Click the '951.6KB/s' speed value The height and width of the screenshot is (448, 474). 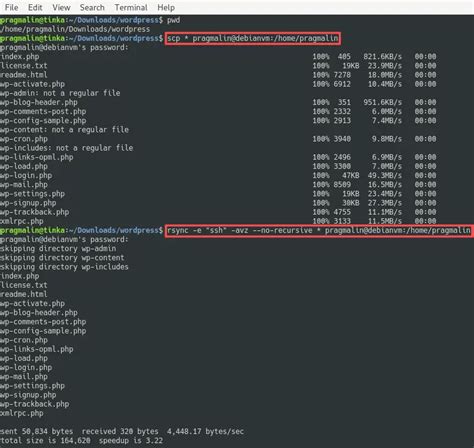[x=383, y=102]
